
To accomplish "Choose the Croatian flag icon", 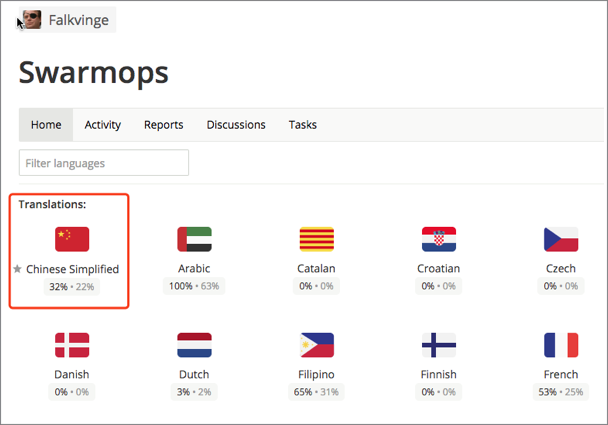I will click(x=439, y=239).
